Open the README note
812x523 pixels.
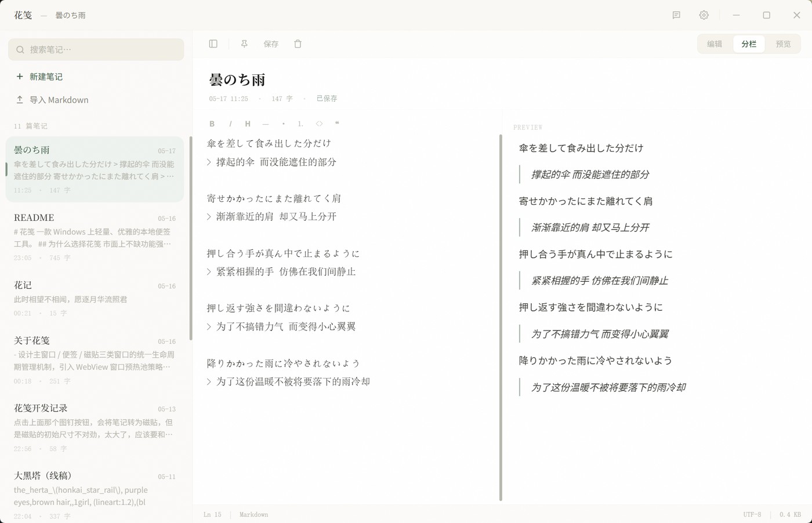click(95, 237)
